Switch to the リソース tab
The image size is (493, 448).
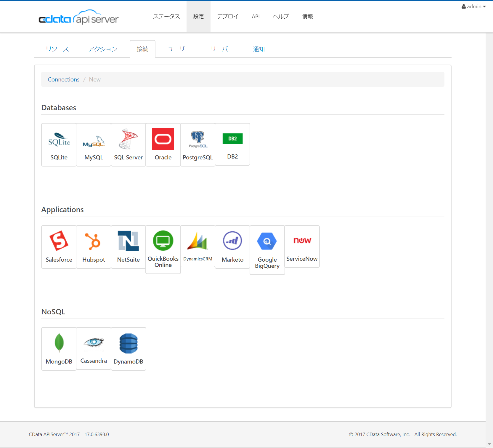point(57,49)
